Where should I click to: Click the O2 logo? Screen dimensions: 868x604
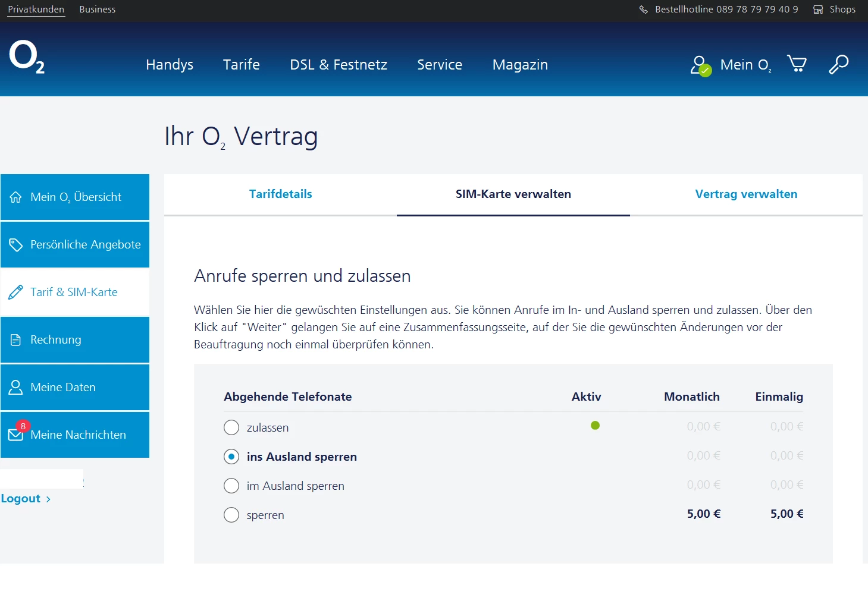tap(27, 57)
